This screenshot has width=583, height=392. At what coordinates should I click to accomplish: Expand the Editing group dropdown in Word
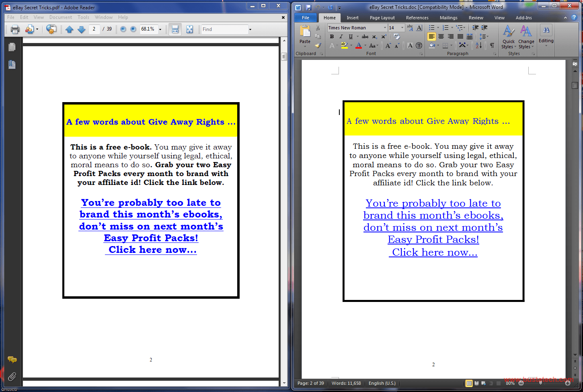click(x=546, y=37)
